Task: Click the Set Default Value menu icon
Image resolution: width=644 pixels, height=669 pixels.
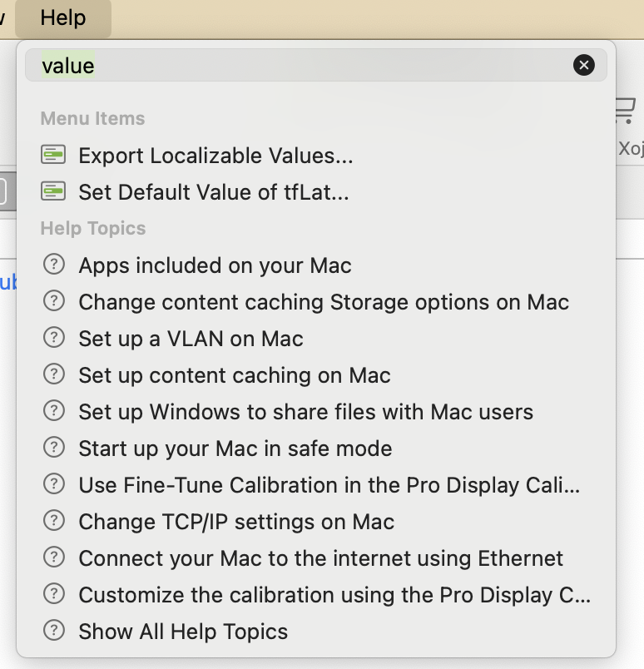Action: pos(53,191)
